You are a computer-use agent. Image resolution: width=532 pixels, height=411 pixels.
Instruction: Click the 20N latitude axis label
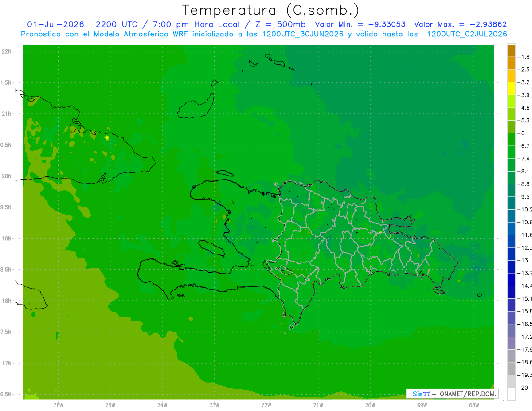pos(6,176)
